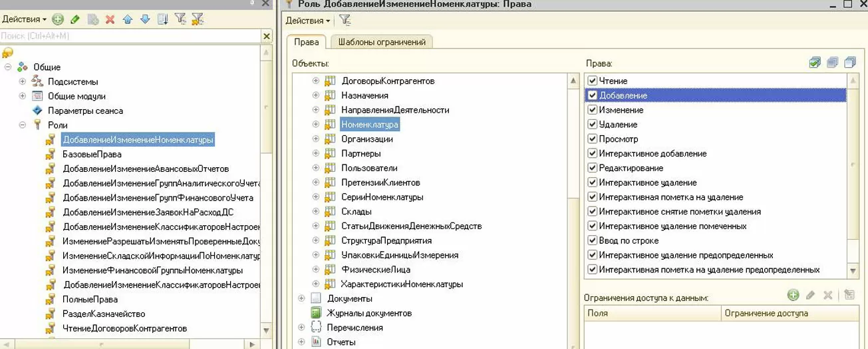Uncheck the Чтение right

click(x=592, y=81)
